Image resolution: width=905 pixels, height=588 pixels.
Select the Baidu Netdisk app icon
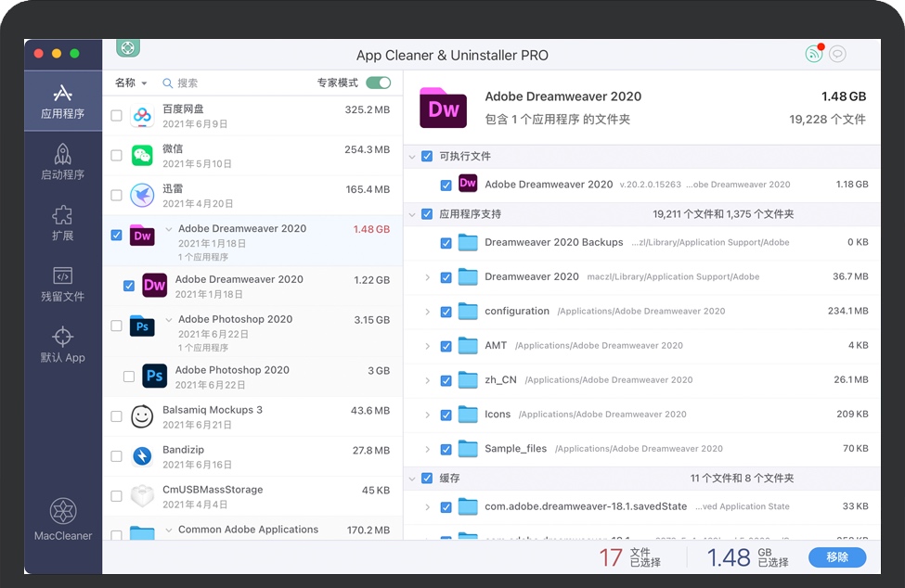click(142, 116)
